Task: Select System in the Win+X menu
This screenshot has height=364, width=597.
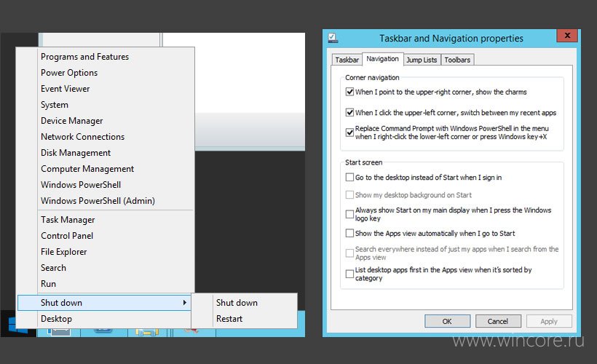Action: [x=104, y=105]
